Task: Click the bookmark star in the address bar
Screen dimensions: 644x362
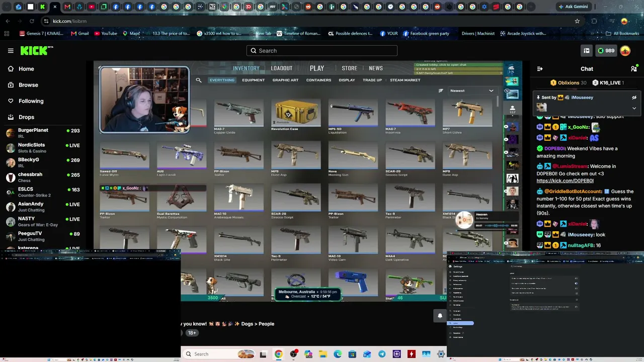Action: tap(577, 21)
